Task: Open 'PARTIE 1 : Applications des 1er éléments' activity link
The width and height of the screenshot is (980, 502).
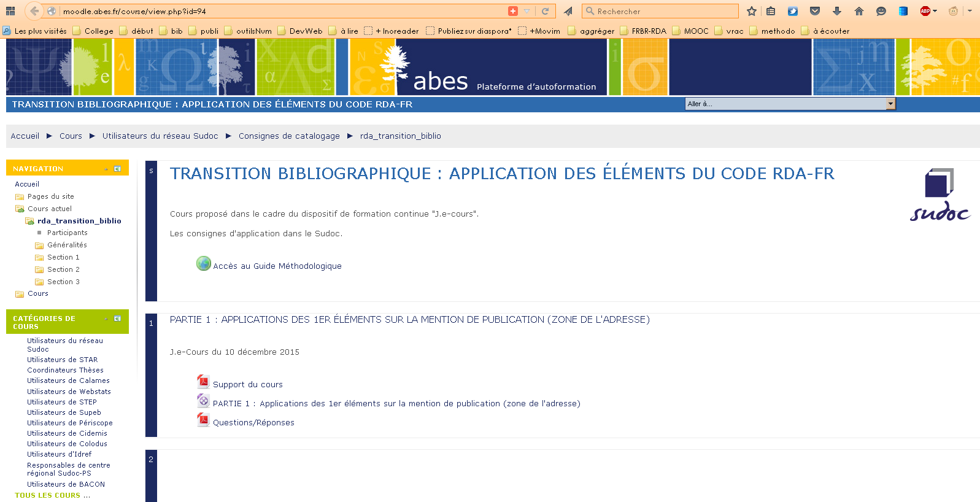Action: click(x=396, y=403)
